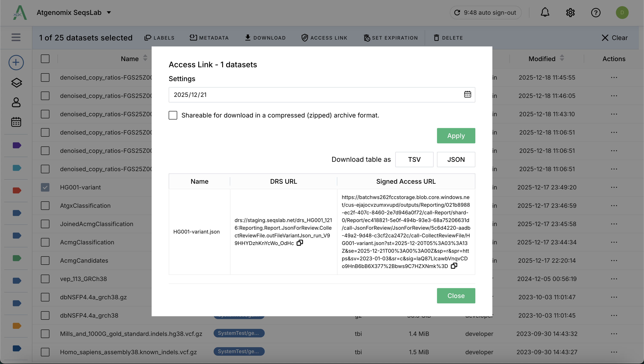Open the calendar icon in the sidebar

[16, 122]
